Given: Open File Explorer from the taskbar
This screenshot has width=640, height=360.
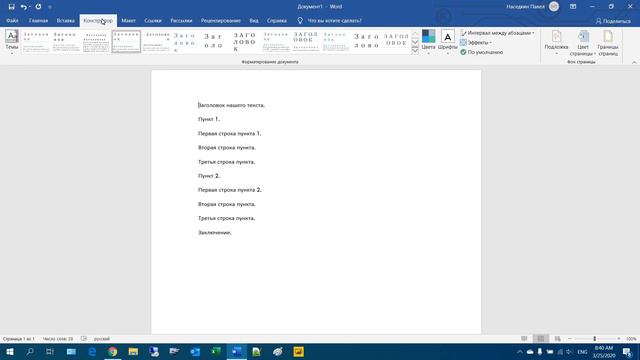Looking at the screenshot, I should click(133, 352).
